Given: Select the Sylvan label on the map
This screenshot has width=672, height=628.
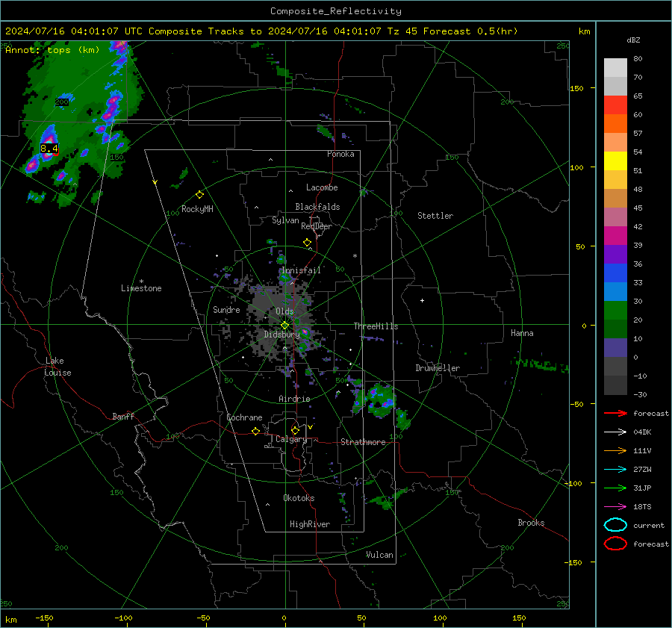Looking at the screenshot, I should [285, 220].
